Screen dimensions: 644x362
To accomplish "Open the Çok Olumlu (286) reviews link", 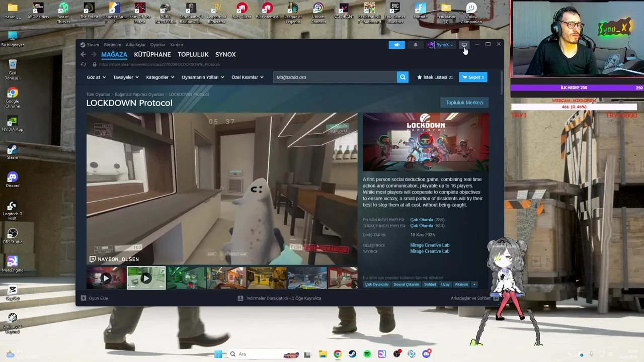I will pos(427,220).
